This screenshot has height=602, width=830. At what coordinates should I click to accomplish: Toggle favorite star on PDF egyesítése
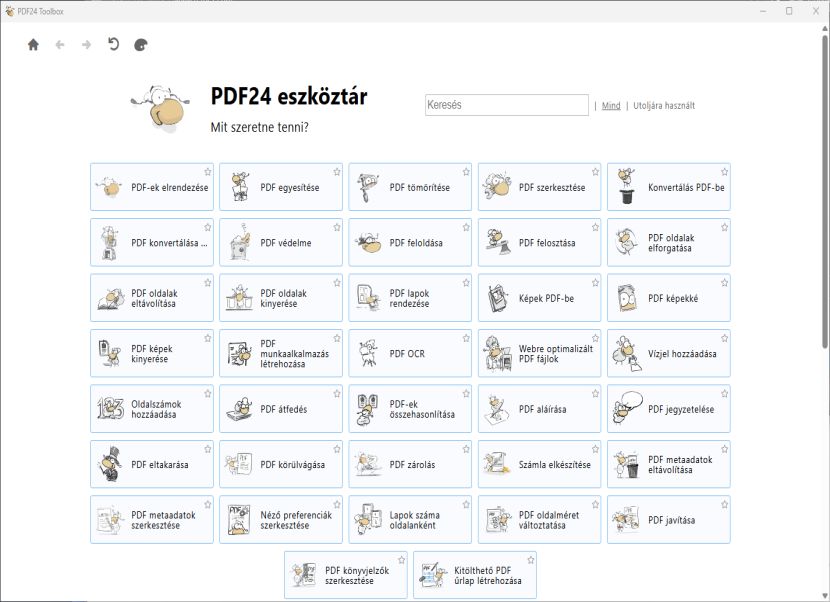click(x=337, y=172)
